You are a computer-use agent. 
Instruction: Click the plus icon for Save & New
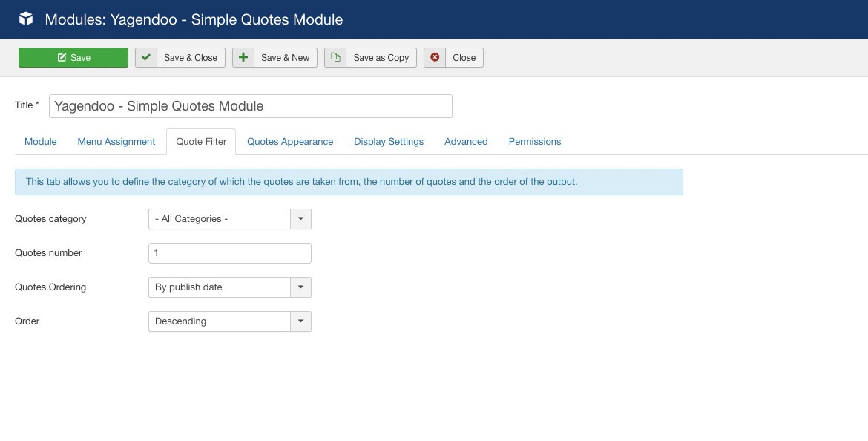[243, 58]
